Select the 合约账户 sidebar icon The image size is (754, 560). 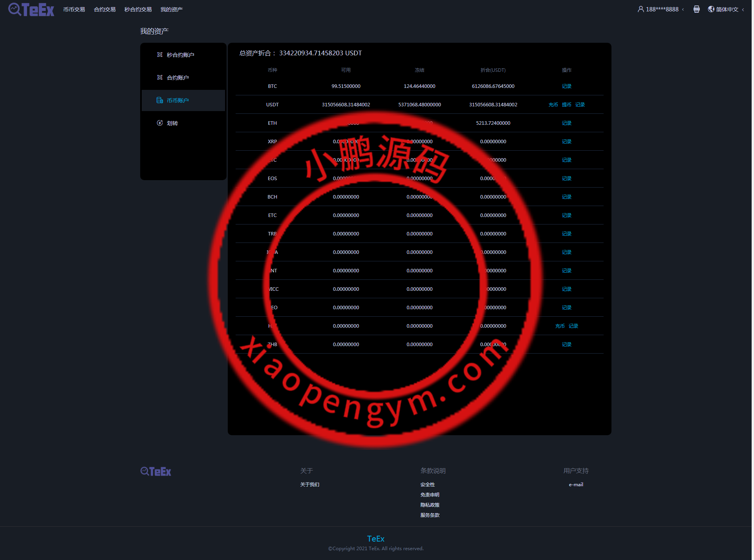[x=159, y=77]
